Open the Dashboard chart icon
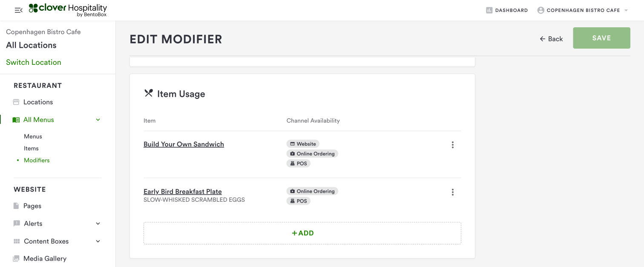This screenshot has width=644, height=267. 489,10
